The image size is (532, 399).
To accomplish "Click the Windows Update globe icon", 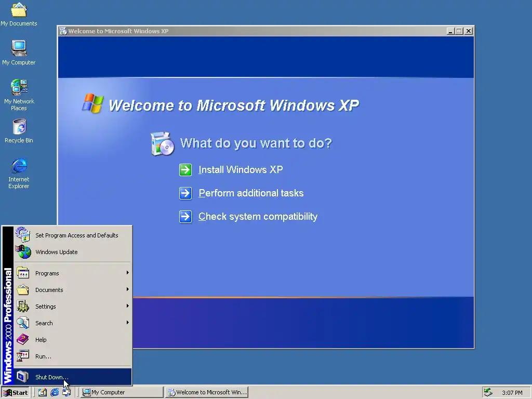I will point(23,252).
